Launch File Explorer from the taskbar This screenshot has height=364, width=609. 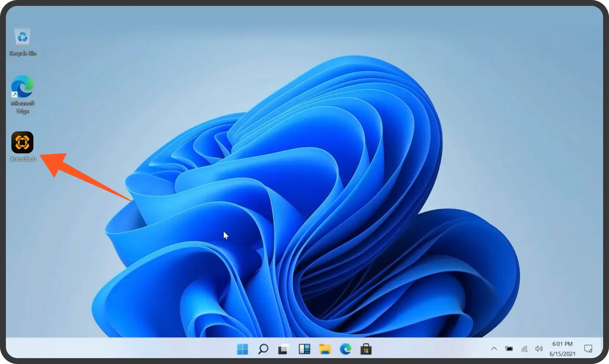tap(325, 349)
